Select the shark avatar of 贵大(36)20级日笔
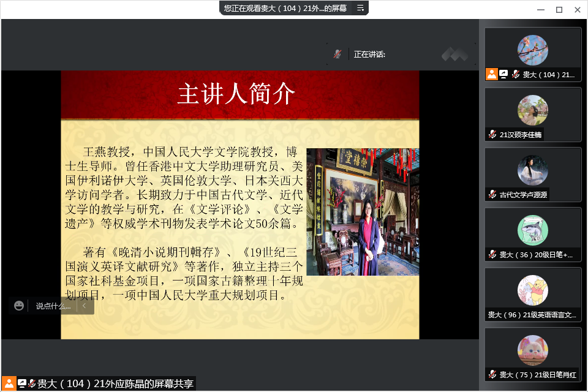 click(532, 230)
